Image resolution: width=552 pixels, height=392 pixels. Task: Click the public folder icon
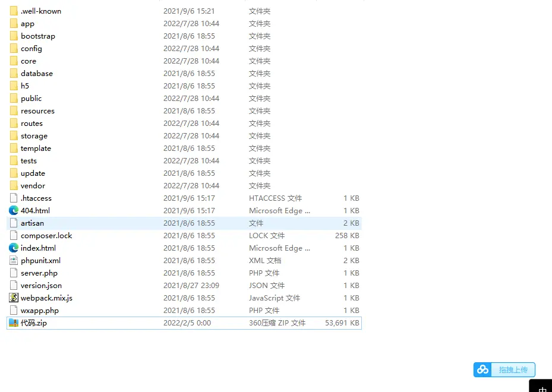(x=14, y=99)
